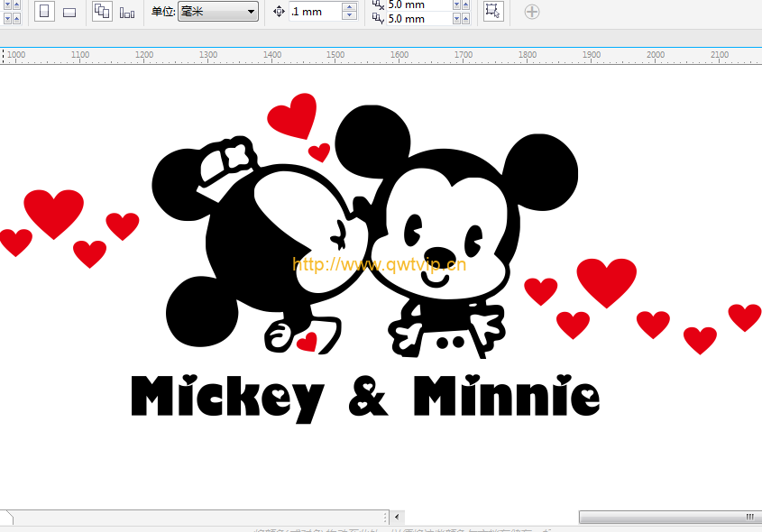This screenshot has width=762, height=532.
Task: Select the "Mickey & Minnie" text object
Action: point(365,398)
